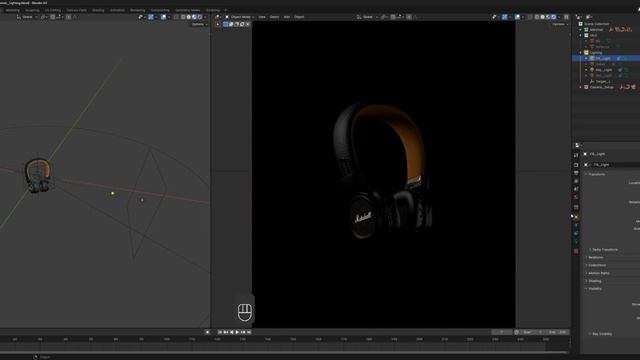Toggle overlays in left viewport header
Screen dimensions: 640x360
[x=163, y=17]
